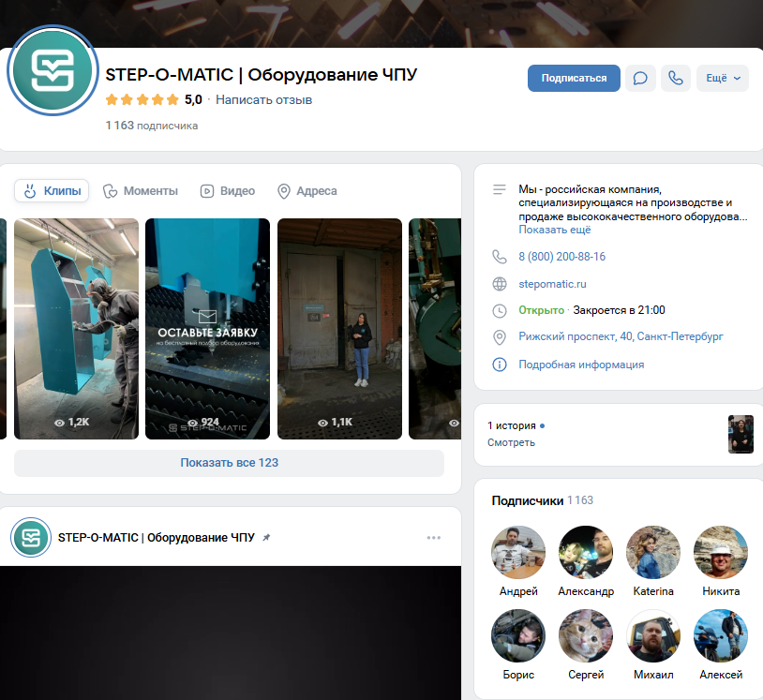Click the globe icon next to stepomatic.ru
Image resolution: width=763 pixels, height=700 pixels.
tap(498, 283)
